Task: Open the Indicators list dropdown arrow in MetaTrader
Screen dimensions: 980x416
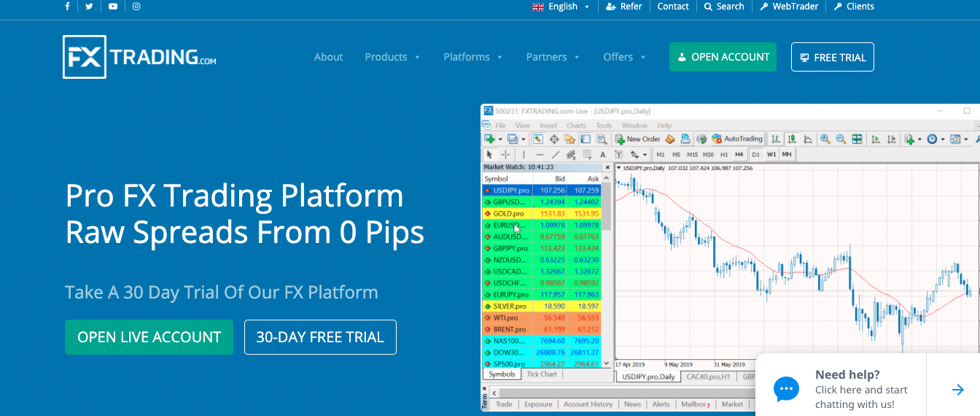Action: click(919, 139)
